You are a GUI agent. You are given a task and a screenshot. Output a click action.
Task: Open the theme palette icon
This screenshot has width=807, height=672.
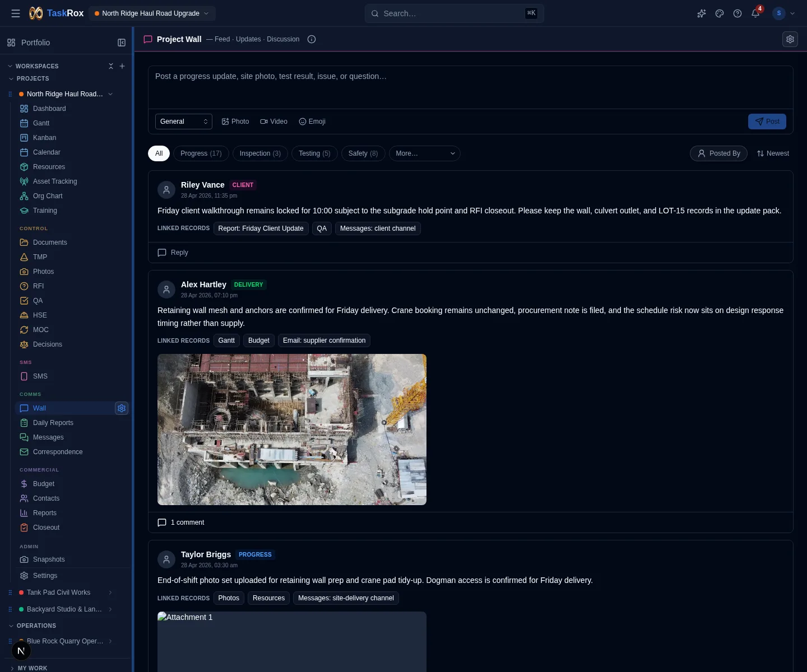[x=720, y=13]
